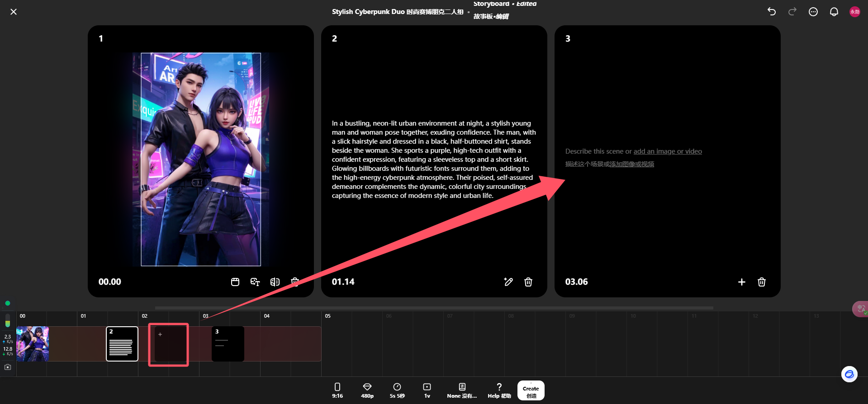The image size is (868, 404).
Task: Open the Help menu
Action: coord(499,390)
